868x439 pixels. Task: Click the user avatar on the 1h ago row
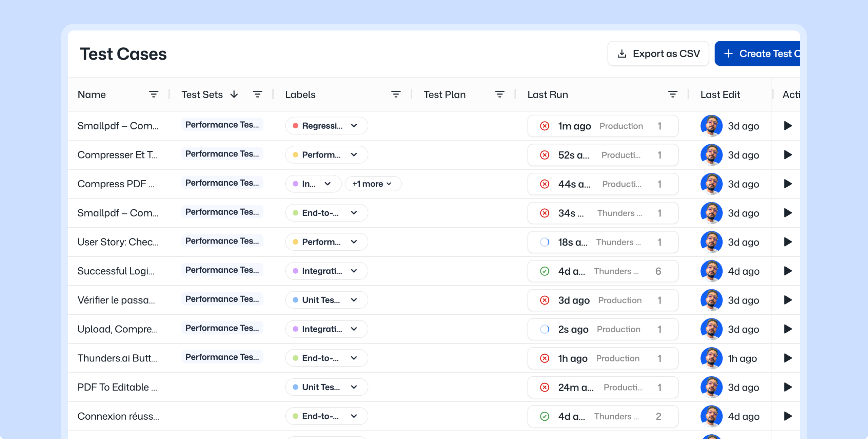tap(711, 358)
